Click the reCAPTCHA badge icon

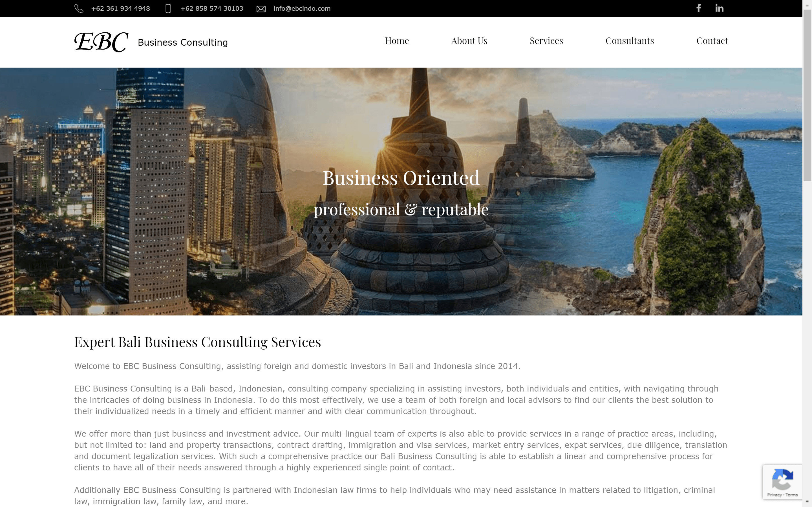pos(782,479)
